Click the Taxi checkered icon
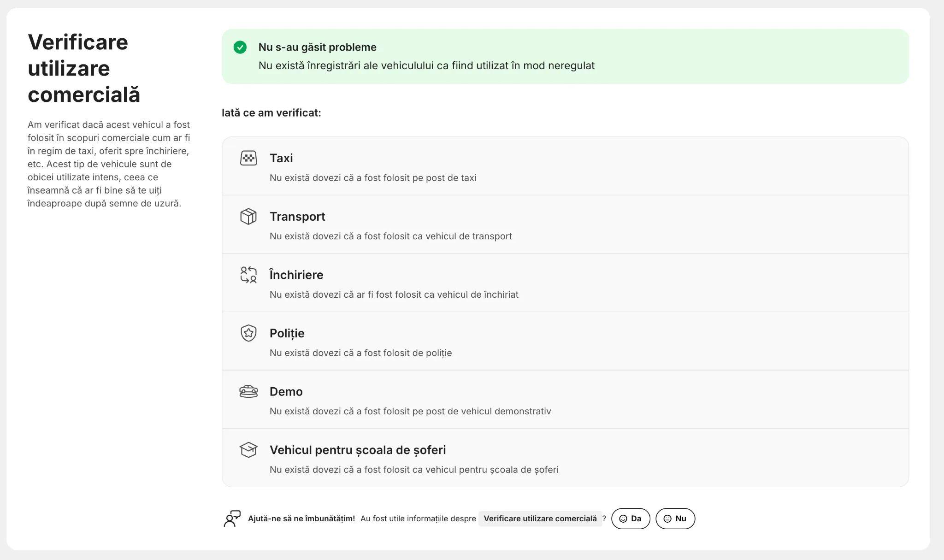The image size is (944, 560). [x=248, y=158]
